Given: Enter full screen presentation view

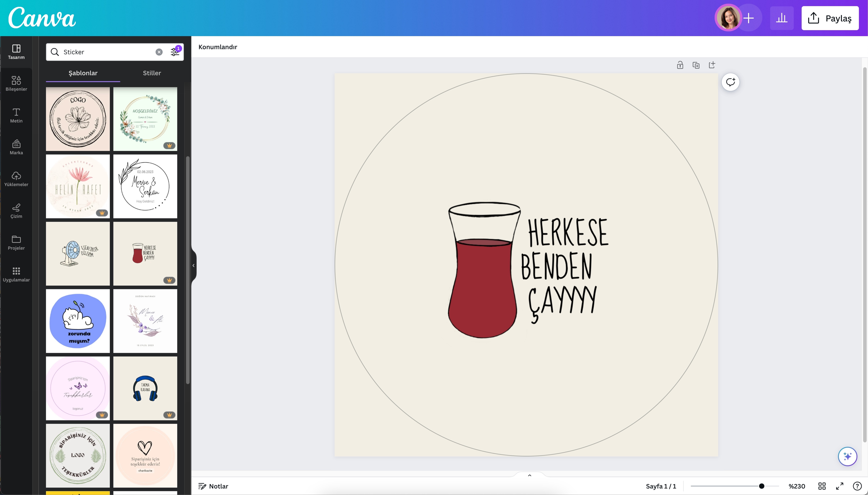Looking at the screenshot, I should point(840,486).
